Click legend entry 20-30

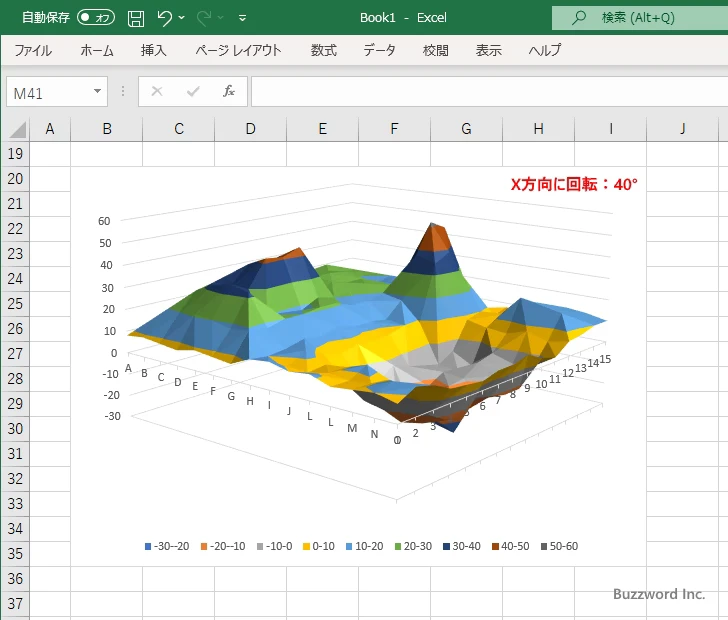(413, 546)
